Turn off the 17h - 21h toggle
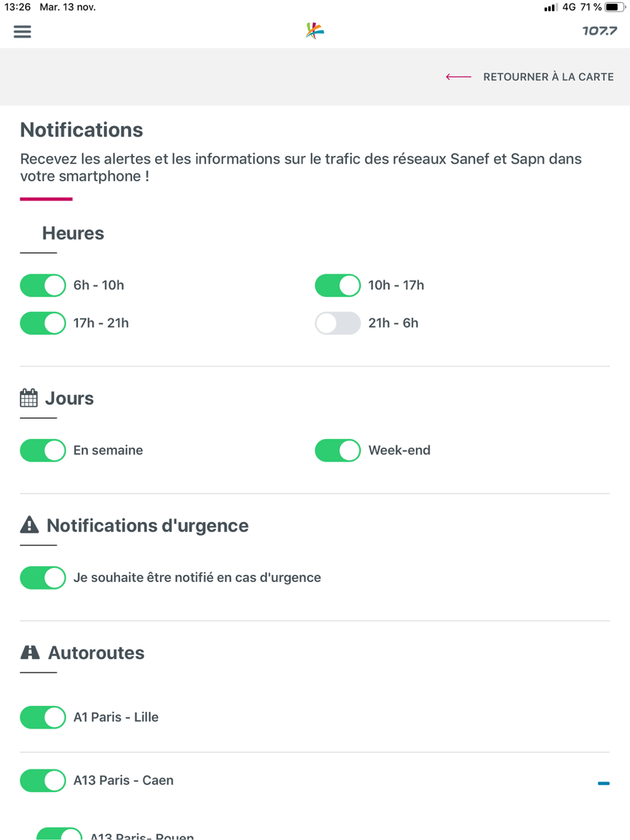Viewport: 630px width, 840px height. click(x=43, y=323)
